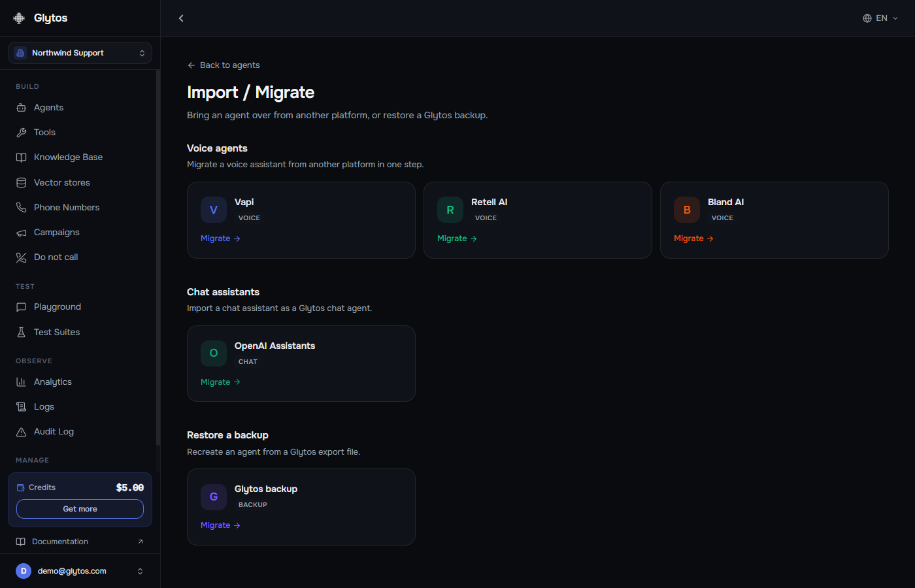This screenshot has width=915, height=588.
Task: Open the Northwind Support workspace switcher
Action: pyautogui.click(x=80, y=53)
